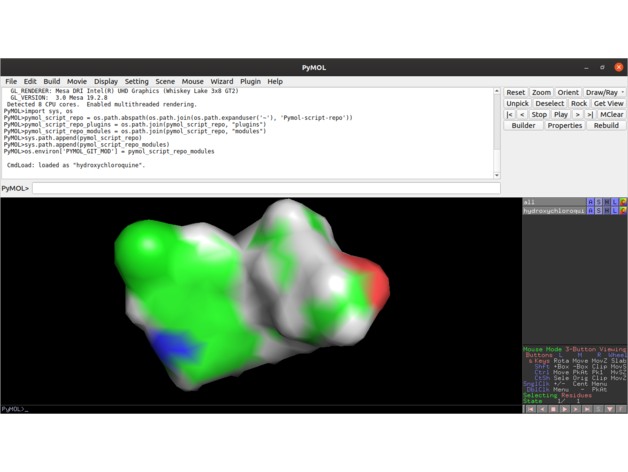Click the Zoom button
The height and width of the screenshot is (472, 628).
tap(541, 93)
